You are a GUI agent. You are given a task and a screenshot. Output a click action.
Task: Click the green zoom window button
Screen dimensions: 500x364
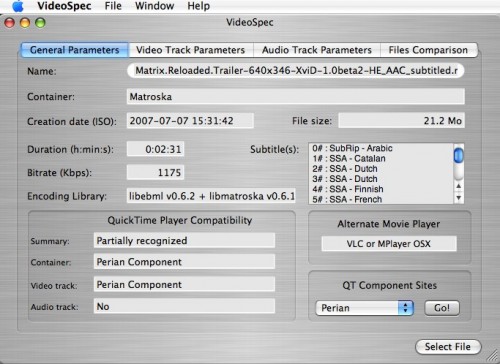coord(40,23)
